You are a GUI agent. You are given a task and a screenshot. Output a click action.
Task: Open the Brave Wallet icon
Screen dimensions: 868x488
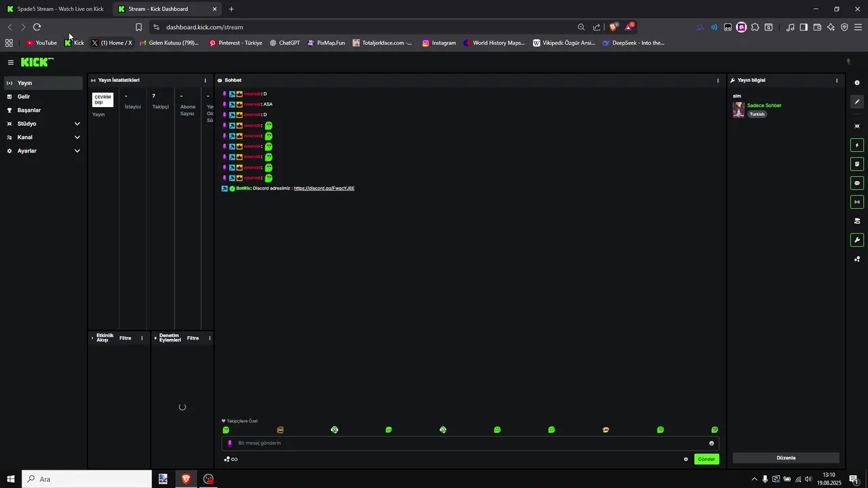coord(817,27)
